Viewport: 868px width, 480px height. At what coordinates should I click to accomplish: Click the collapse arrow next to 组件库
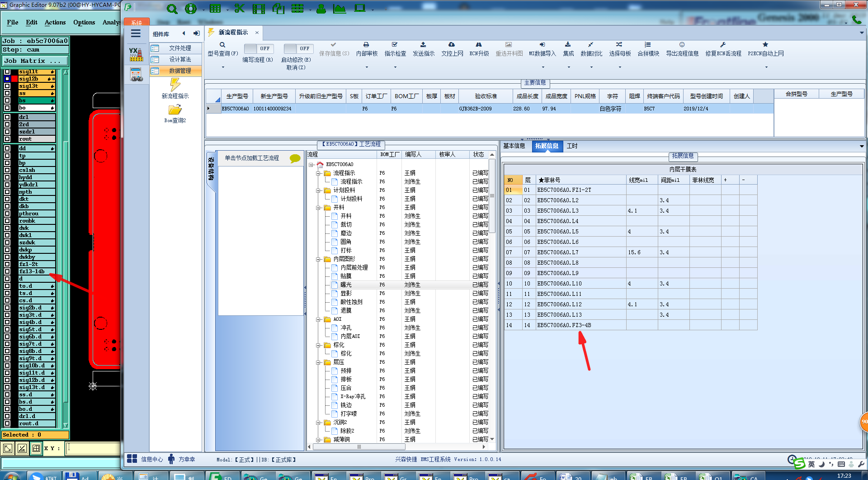184,33
